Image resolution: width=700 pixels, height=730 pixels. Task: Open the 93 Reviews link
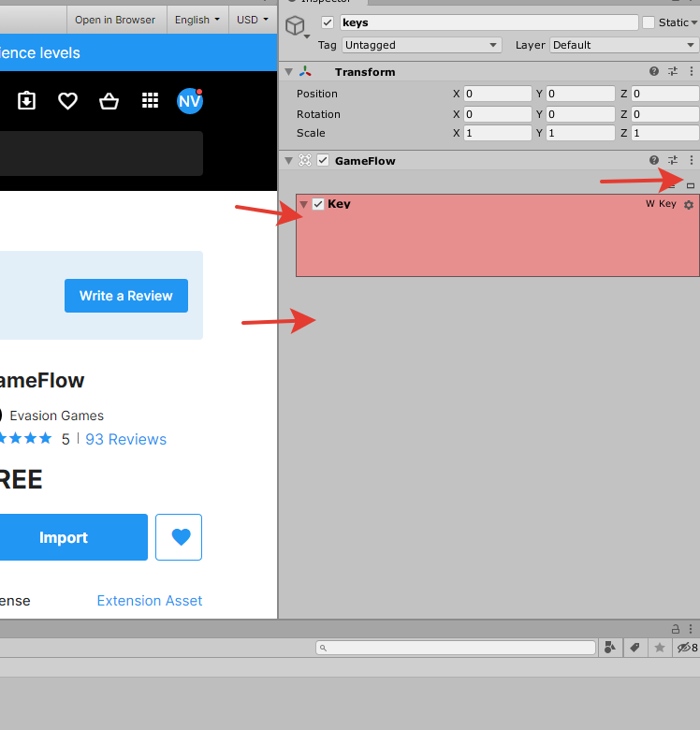point(125,439)
